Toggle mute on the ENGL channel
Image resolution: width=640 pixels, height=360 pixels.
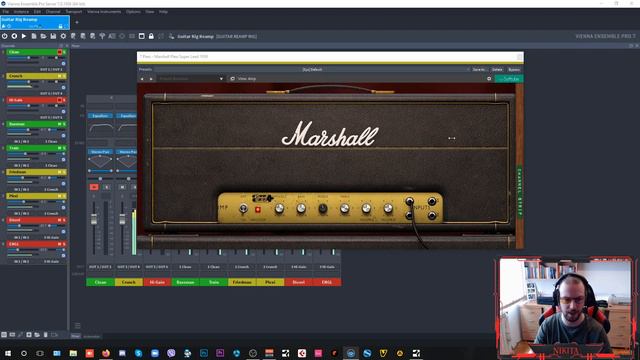[60, 244]
